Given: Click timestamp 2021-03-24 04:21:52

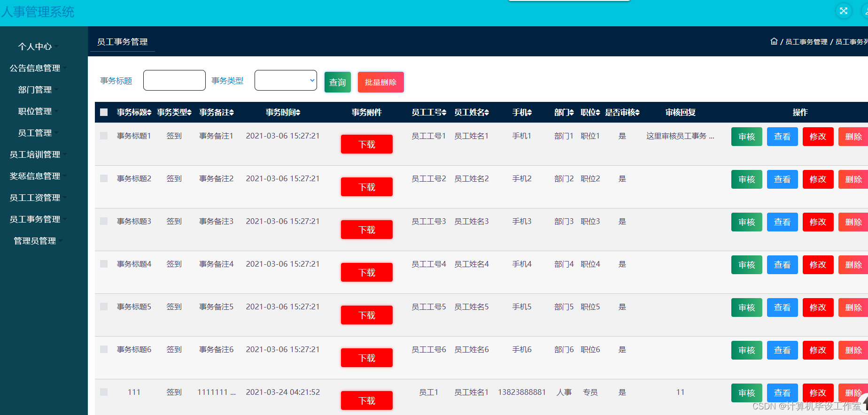Looking at the screenshot, I should pos(283,392).
